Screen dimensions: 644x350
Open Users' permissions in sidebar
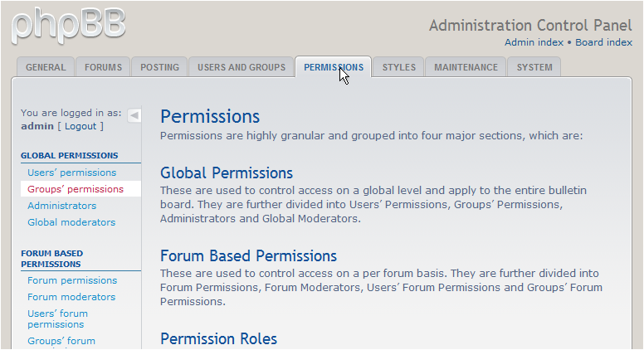point(71,173)
